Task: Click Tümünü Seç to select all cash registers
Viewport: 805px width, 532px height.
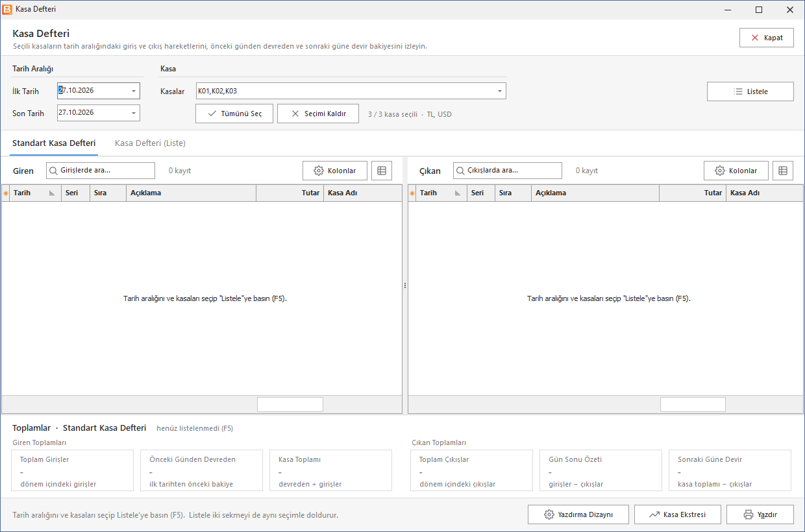Action: (x=234, y=114)
